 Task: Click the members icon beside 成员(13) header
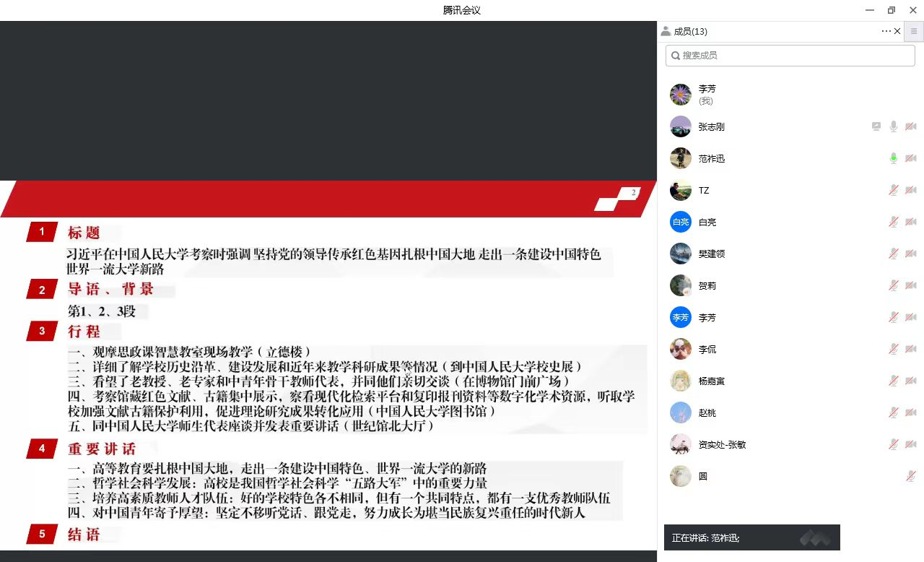pyautogui.click(x=665, y=31)
